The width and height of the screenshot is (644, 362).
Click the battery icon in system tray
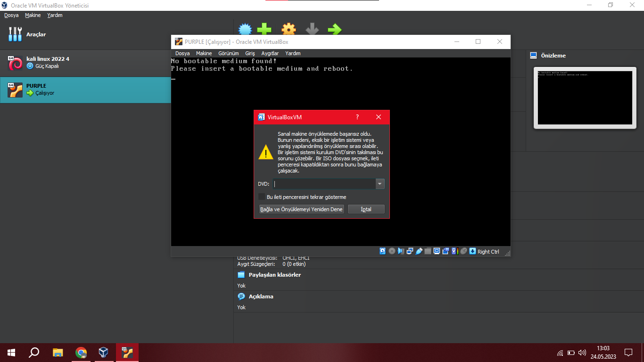(571, 353)
